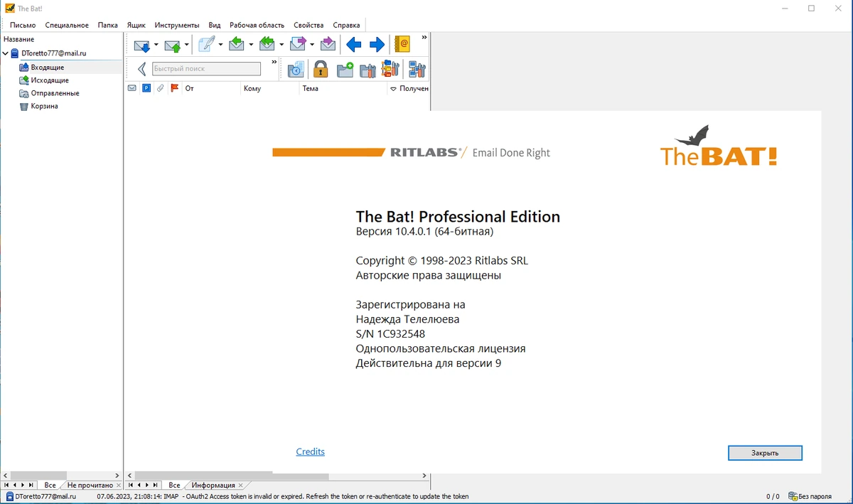
Task: Create a new message with the quill icon
Action: (x=207, y=45)
